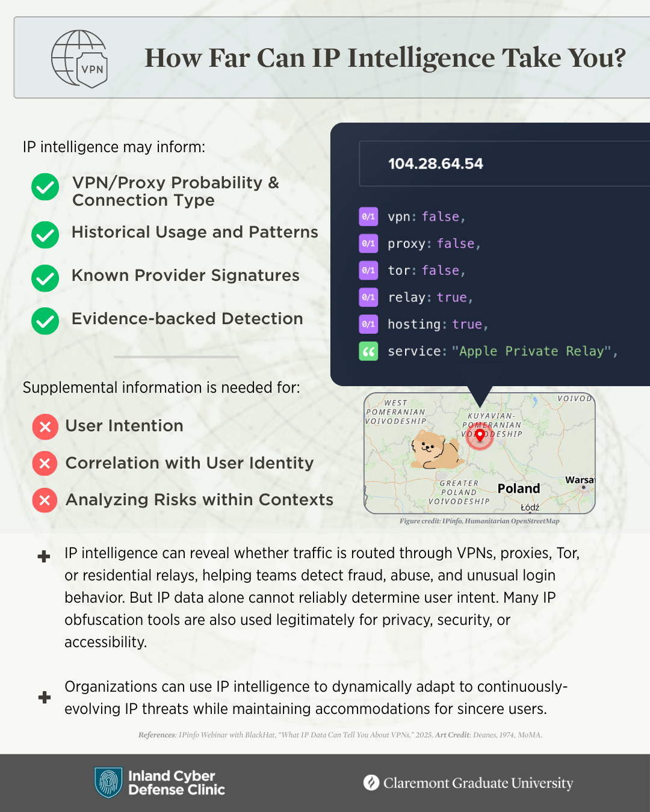
Task: Click the red location pin on map
Action: point(480,435)
